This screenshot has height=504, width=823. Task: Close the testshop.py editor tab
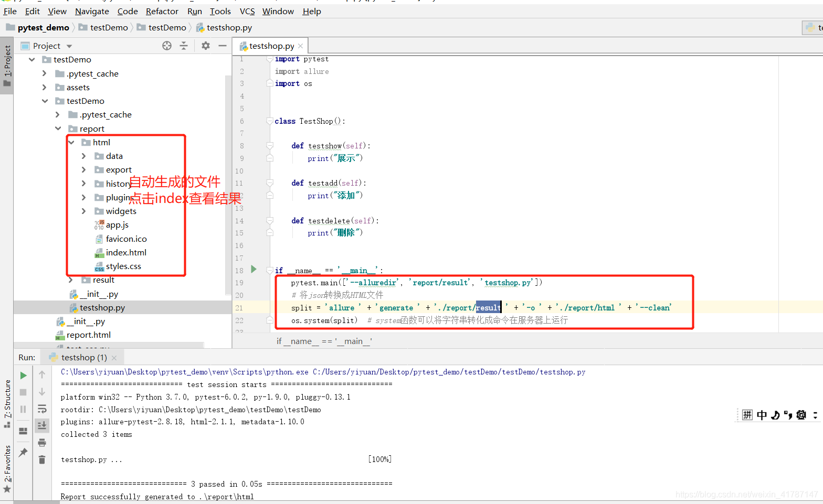300,46
